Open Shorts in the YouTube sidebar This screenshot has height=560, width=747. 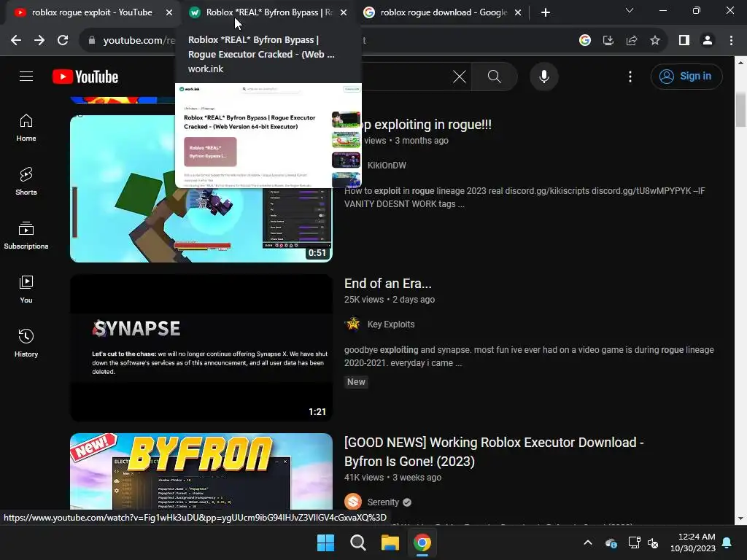point(26,182)
